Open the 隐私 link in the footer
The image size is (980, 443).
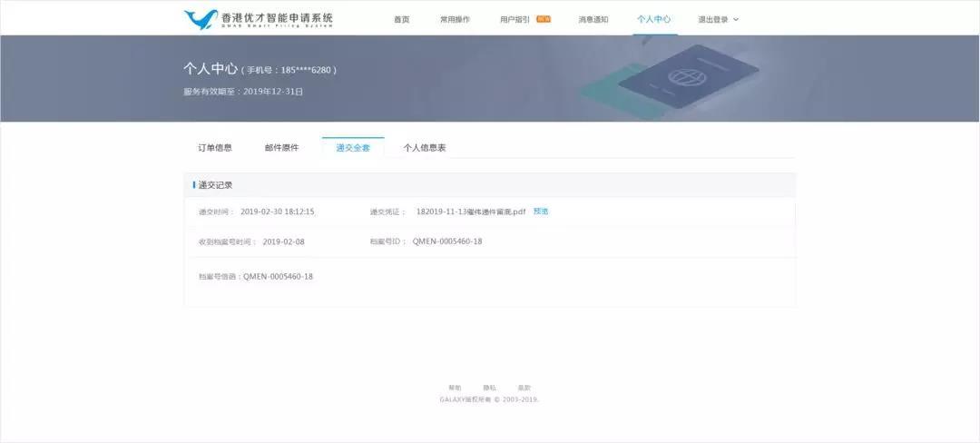(x=489, y=388)
